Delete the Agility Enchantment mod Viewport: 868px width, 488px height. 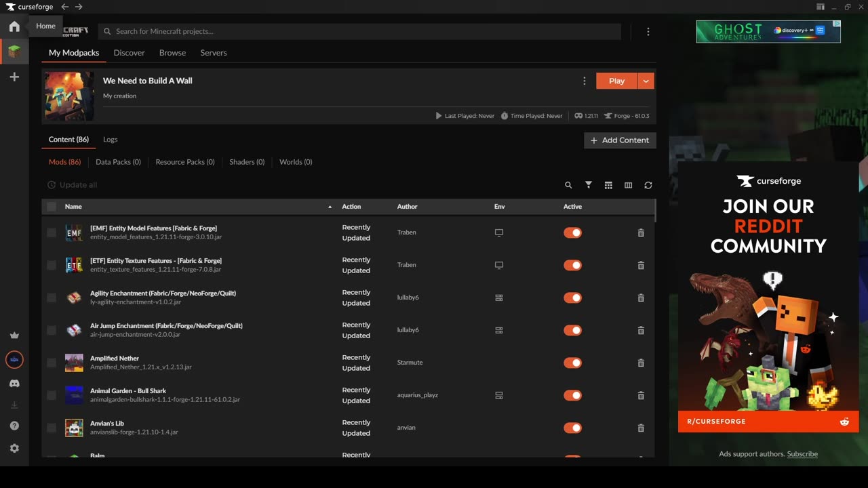point(641,298)
